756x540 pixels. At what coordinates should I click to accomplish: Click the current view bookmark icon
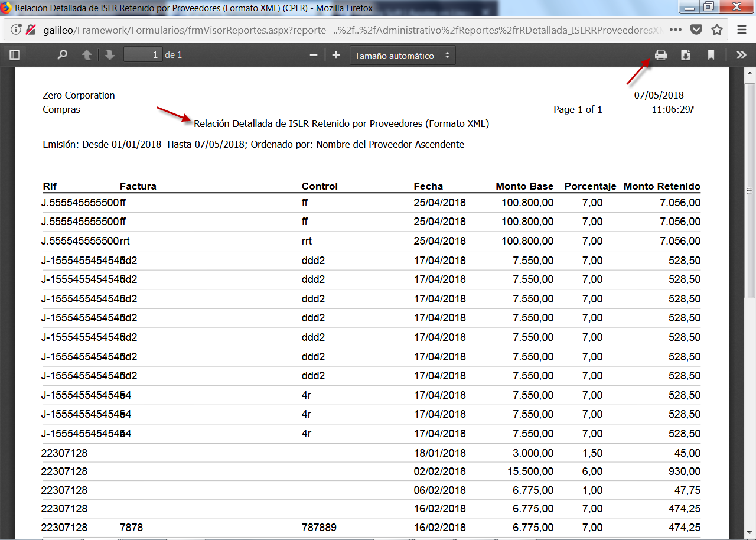pyautogui.click(x=711, y=56)
